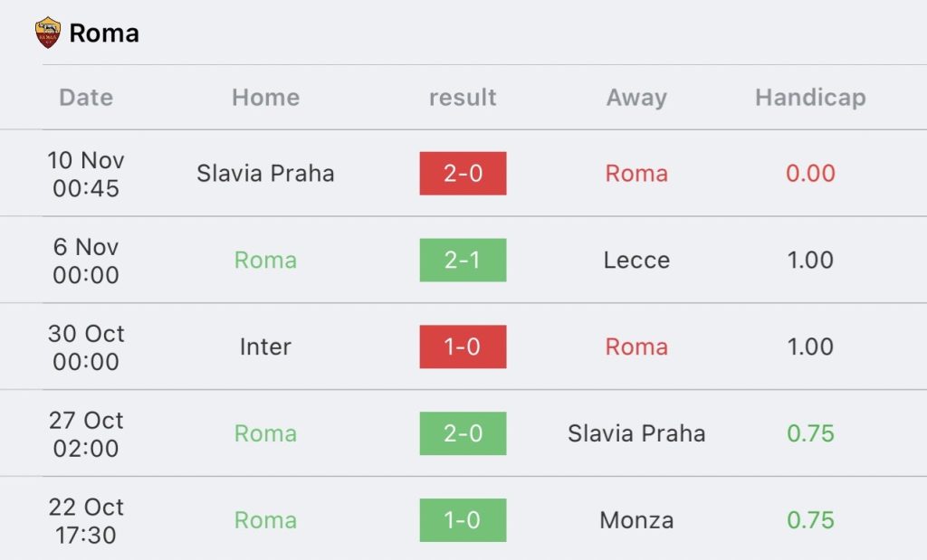This screenshot has height=560, width=927.
Task: Select the Away column header
Action: [636, 98]
